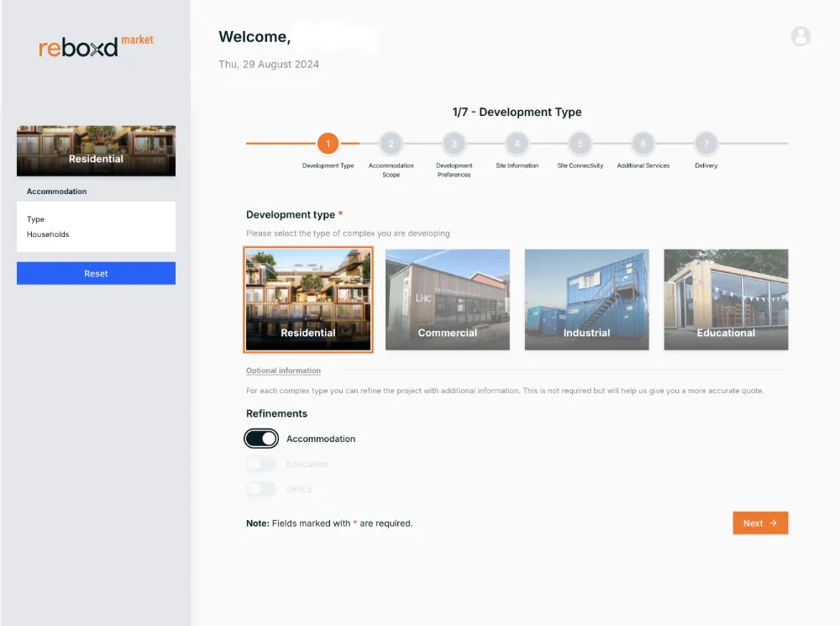Go to step 2 Accommodation Scope
Viewport: 840px width, 626px height.
coord(391,144)
